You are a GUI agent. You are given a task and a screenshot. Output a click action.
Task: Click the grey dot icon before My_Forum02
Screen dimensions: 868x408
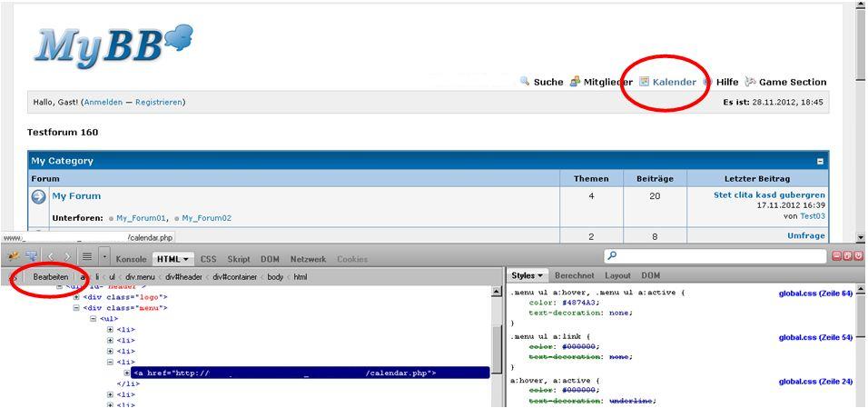coord(176,218)
